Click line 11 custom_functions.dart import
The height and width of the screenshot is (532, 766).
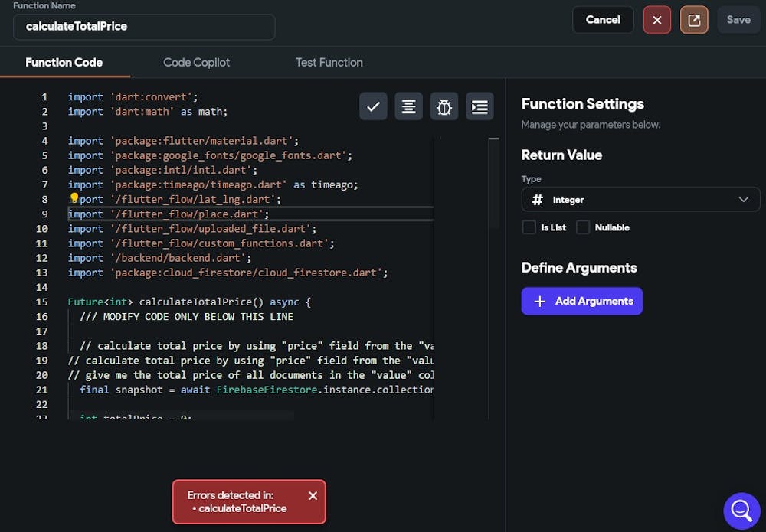[201, 243]
